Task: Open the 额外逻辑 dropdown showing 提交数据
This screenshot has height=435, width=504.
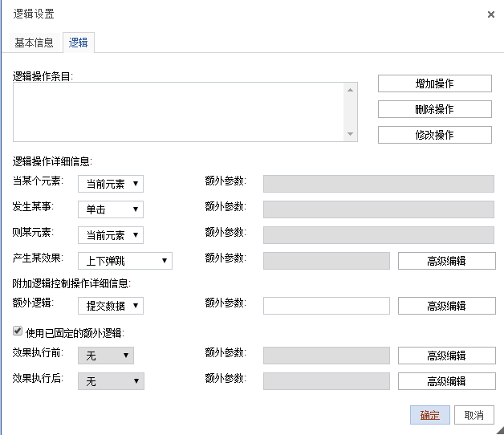Action: click(111, 306)
